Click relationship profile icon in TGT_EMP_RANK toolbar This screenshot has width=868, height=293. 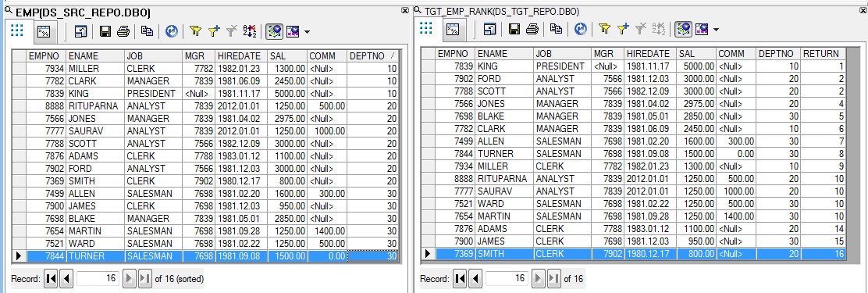702,29
